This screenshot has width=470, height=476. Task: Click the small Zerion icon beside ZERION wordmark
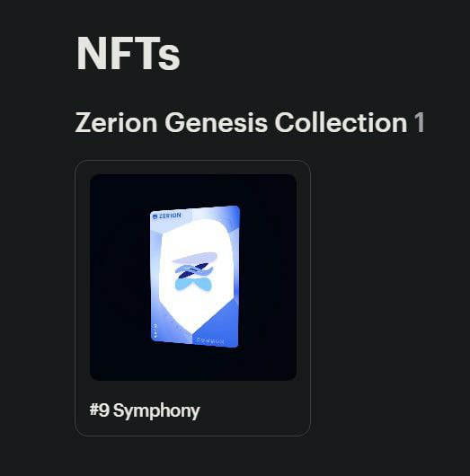click(155, 216)
